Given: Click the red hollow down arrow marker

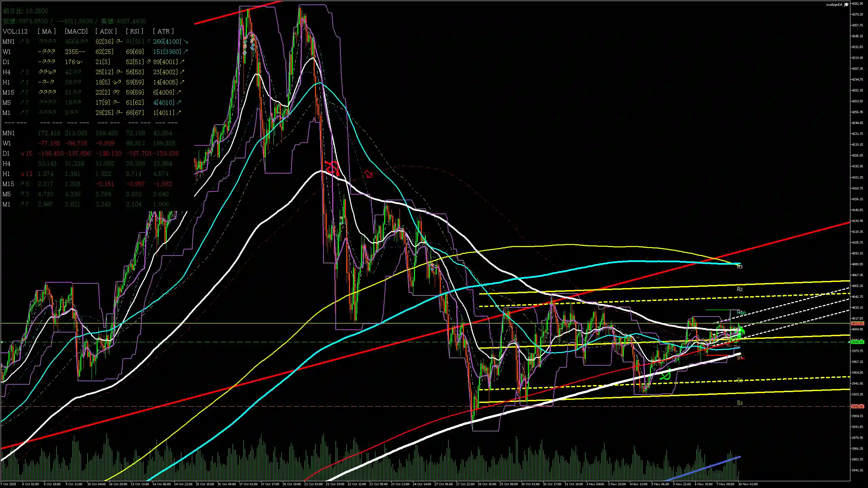Looking at the screenshot, I should pos(369,174).
